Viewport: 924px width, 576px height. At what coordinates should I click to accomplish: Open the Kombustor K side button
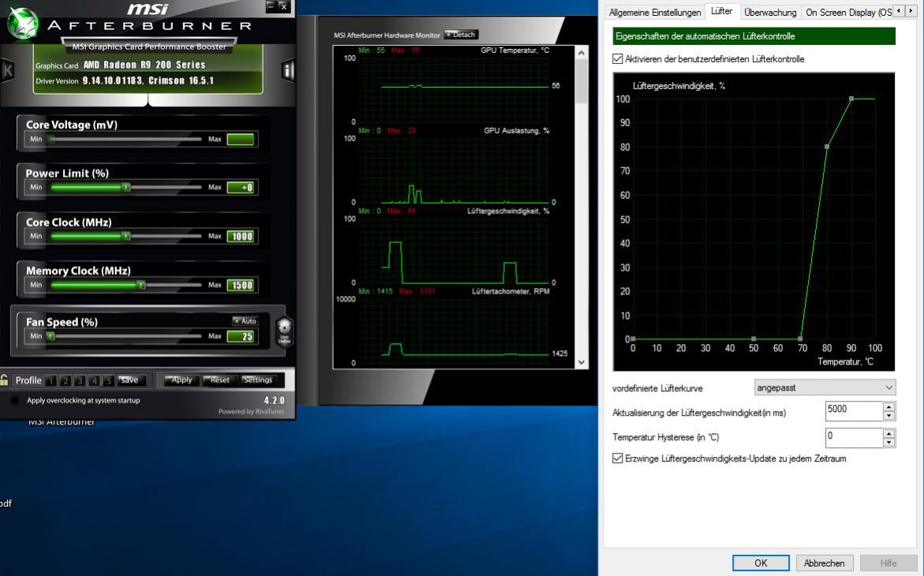click(x=8, y=71)
